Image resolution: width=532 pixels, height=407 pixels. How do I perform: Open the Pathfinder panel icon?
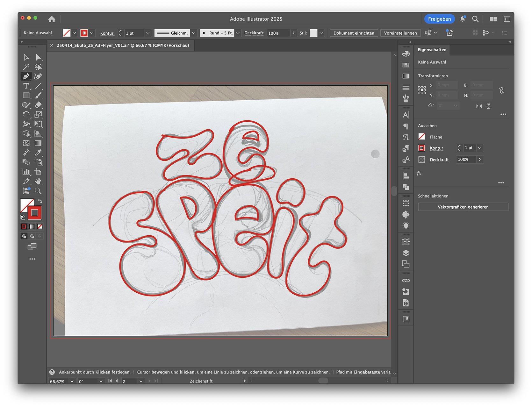406,187
